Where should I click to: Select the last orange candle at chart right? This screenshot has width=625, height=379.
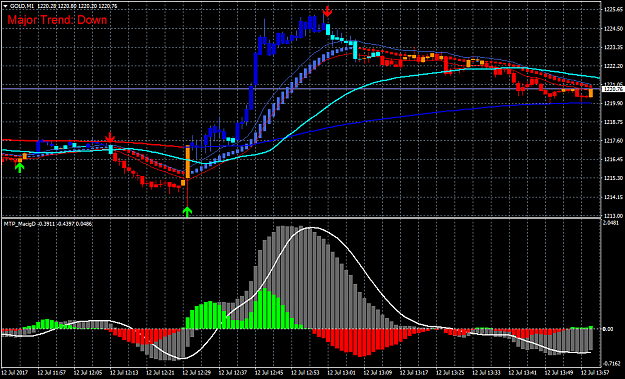[591, 93]
